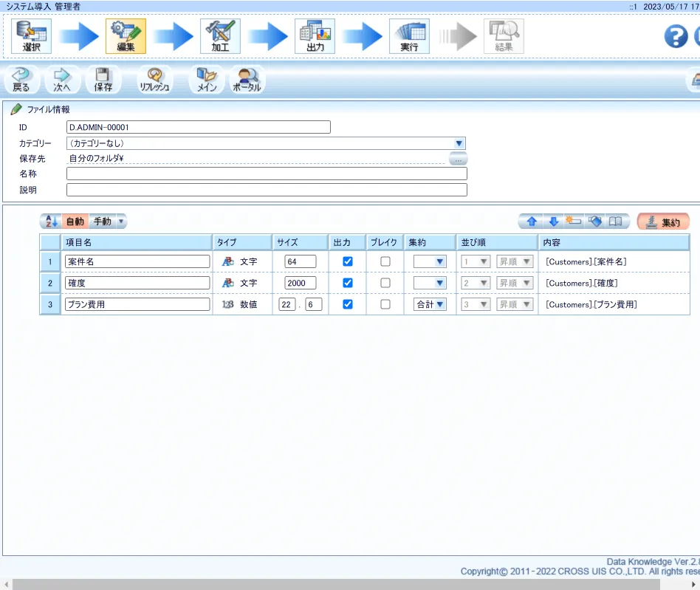This screenshot has width=700, height=590.
Task: Open the カテゴリー dropdown
Action: (459, 143)
